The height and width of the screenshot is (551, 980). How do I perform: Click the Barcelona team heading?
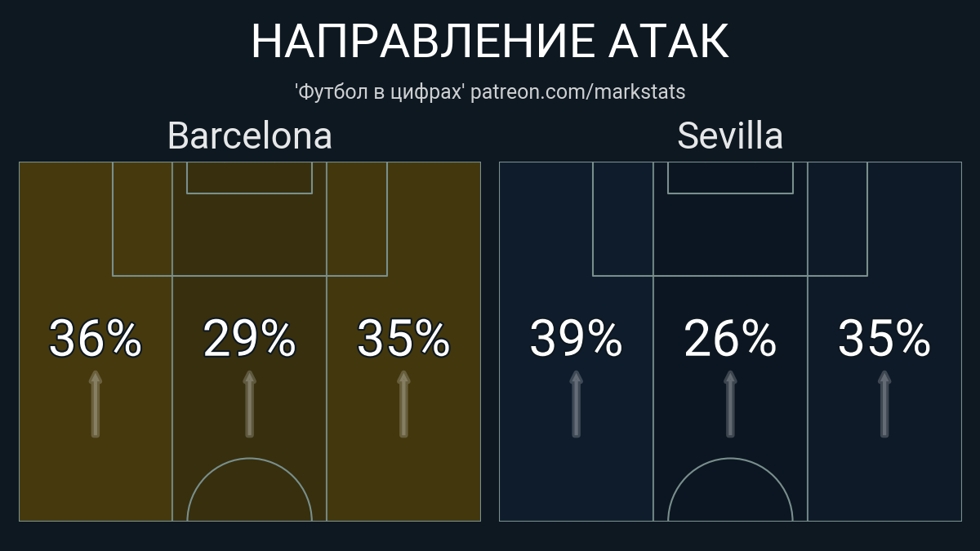pyautogui.click(x=250, y=136)
